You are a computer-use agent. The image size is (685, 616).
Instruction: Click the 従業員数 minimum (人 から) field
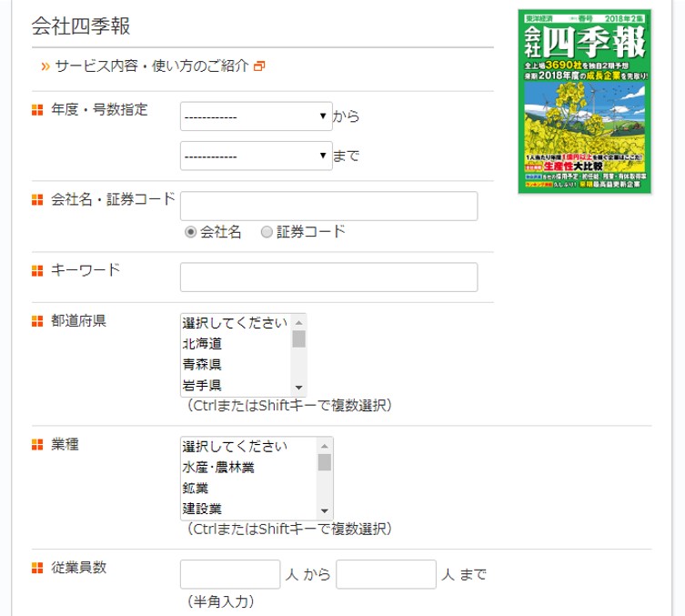tap(230, 574)
